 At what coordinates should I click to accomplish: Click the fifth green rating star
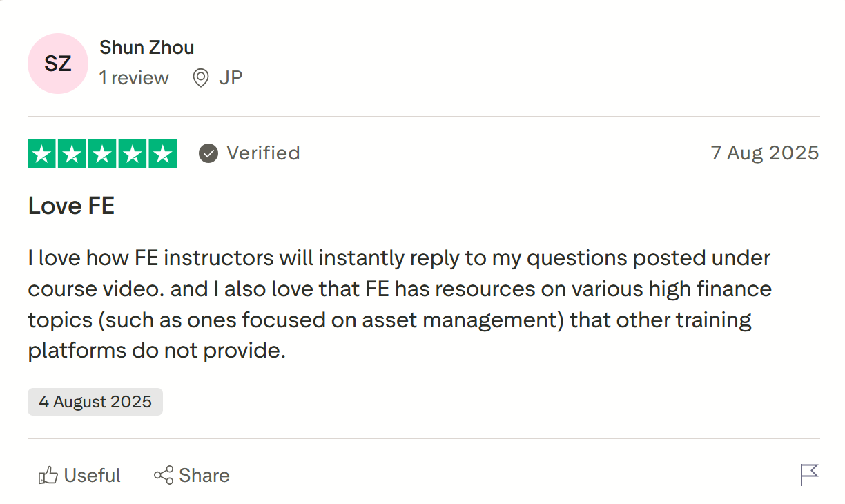coord(162,153)
